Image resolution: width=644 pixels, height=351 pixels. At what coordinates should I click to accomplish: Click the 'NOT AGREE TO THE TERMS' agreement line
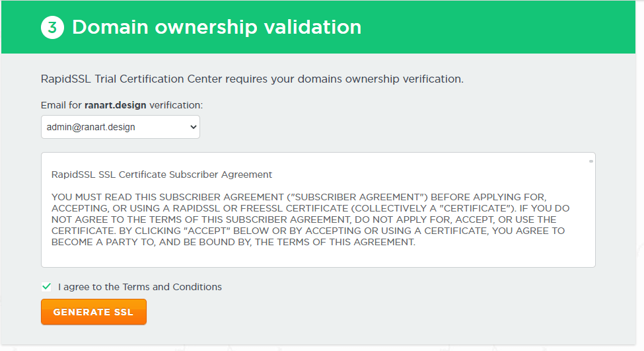[304, 219]
